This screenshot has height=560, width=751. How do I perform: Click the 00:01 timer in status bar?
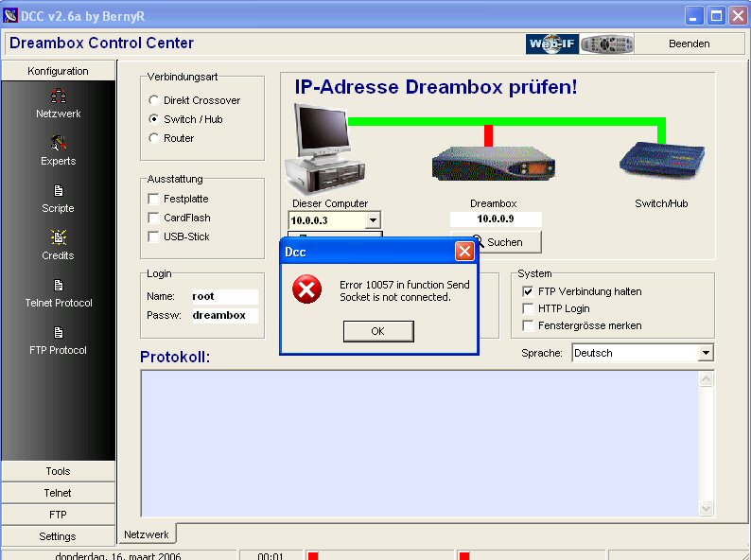pyautogui.click(x=271, y=556)
